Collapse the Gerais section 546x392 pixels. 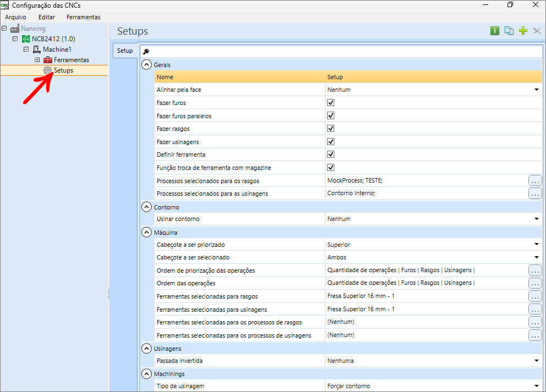pos(147,65)
